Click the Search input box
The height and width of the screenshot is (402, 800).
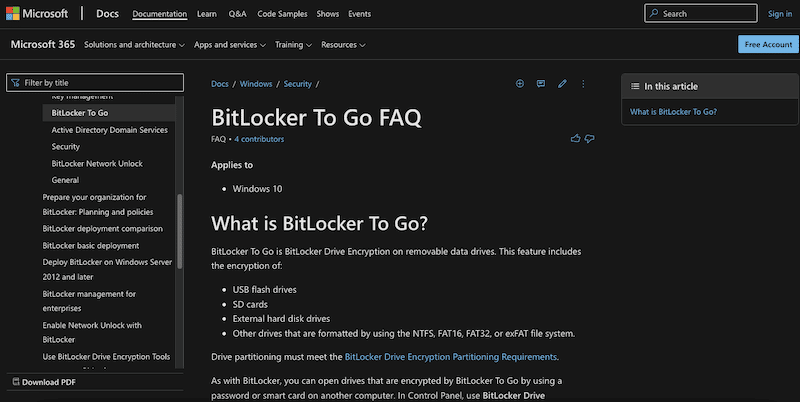click(701, 14)
